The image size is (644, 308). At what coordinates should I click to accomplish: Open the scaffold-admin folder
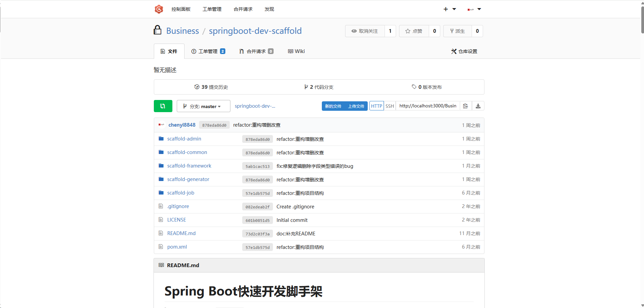click(184, 139)
